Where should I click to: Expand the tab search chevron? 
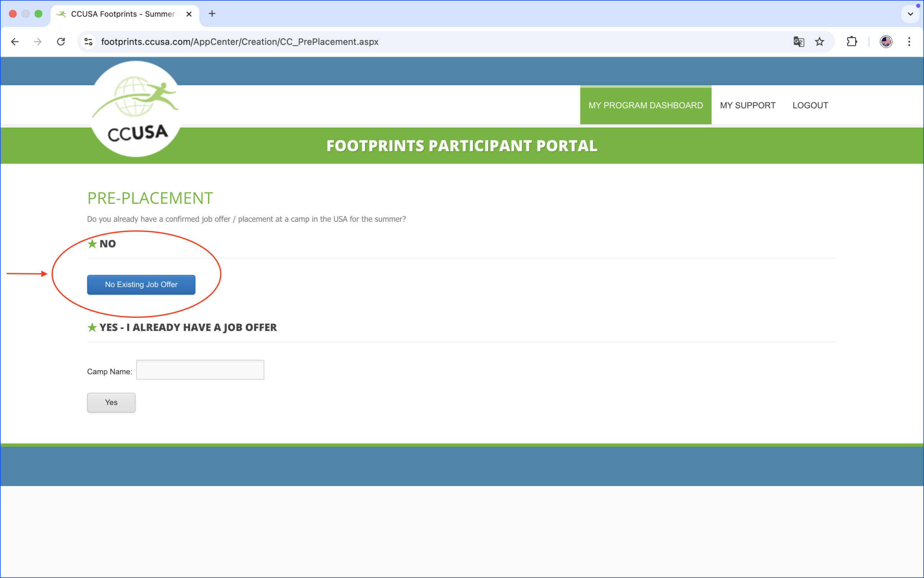pos(910,14)
